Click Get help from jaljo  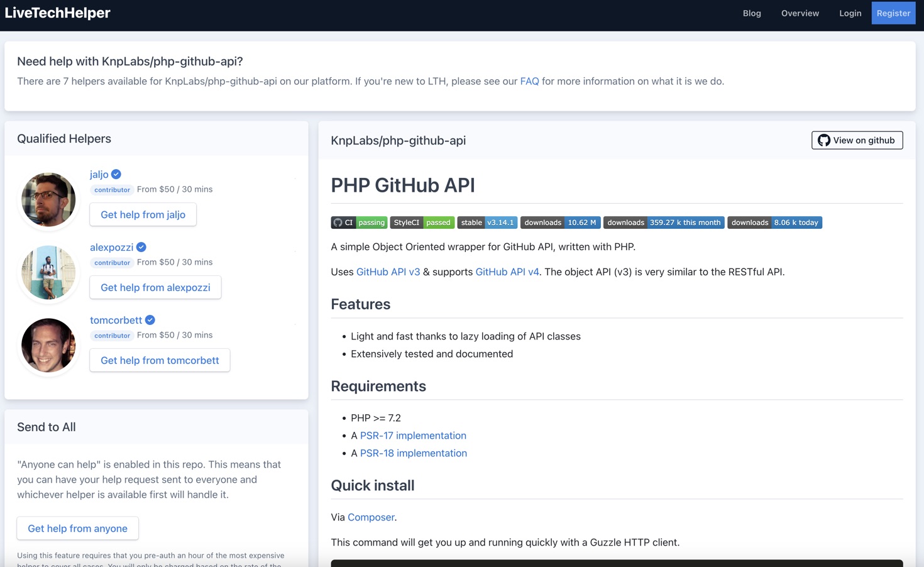pyautogui.click(x=143, y=214)
